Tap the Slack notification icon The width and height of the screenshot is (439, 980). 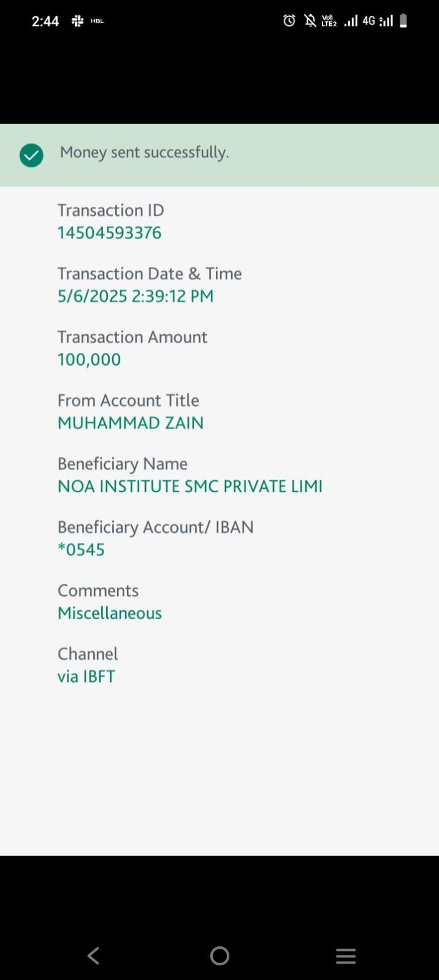pyautogui.click(x=77, y=21)
